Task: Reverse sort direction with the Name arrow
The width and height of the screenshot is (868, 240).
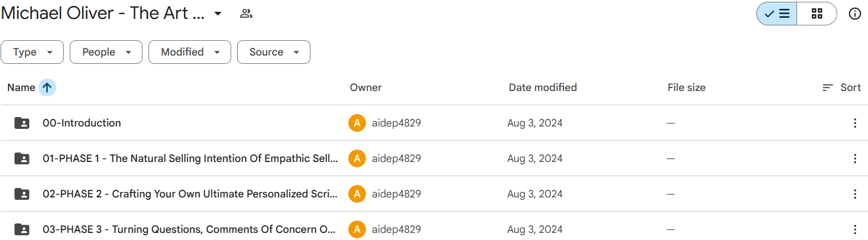Action: (47, 87)
